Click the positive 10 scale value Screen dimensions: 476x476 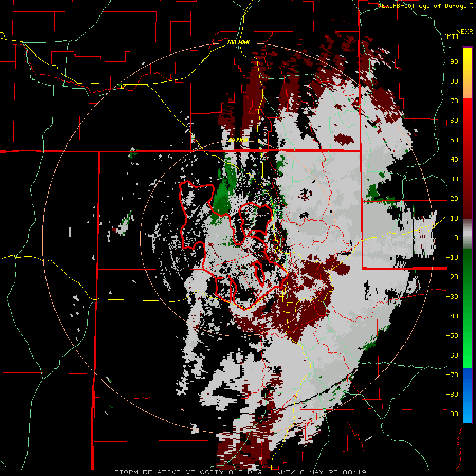[454, 218]
